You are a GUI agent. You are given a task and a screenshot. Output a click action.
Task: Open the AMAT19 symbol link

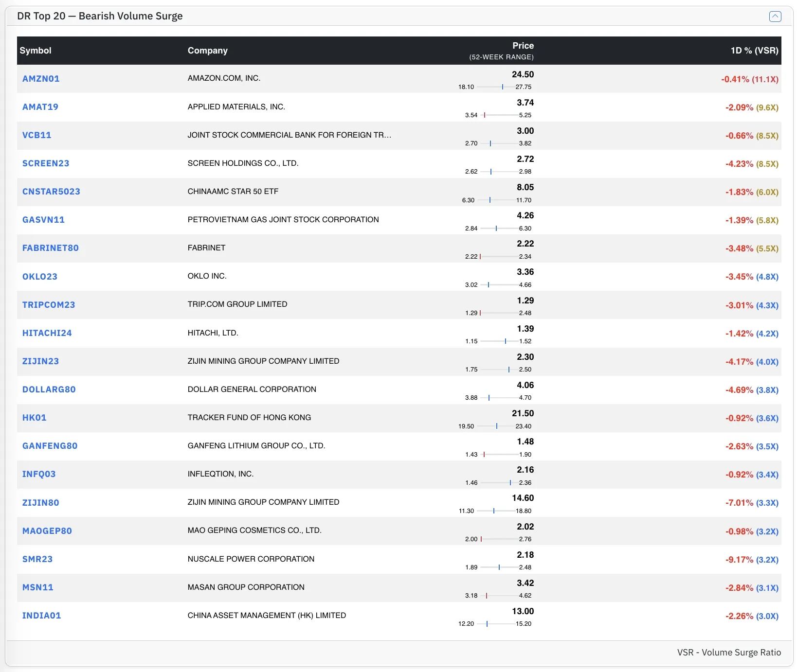click(x=40, y=107)
